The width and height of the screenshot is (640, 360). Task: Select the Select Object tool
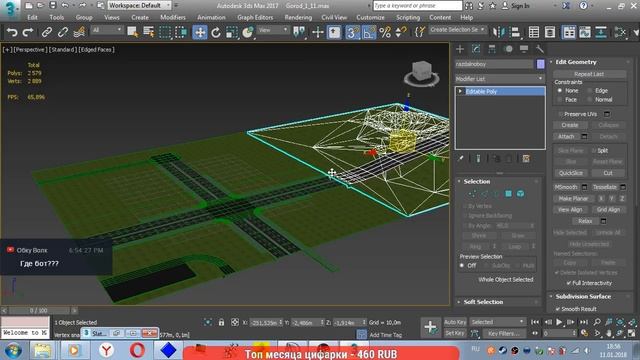coord(132,32)
